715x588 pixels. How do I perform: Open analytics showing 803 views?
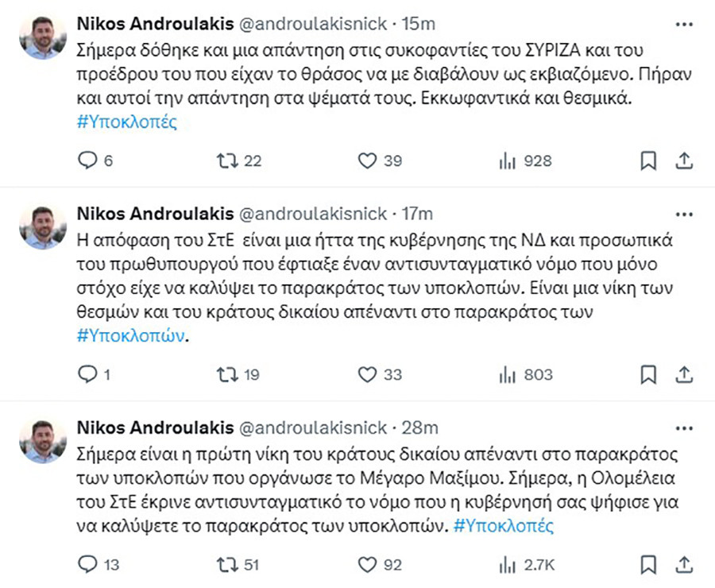coord(510,373)
